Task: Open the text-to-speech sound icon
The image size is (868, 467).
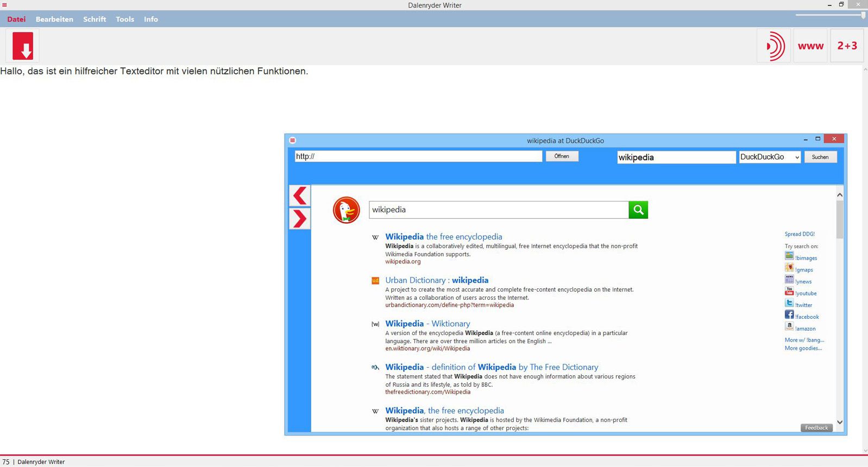Action: [x=774, y=46]
